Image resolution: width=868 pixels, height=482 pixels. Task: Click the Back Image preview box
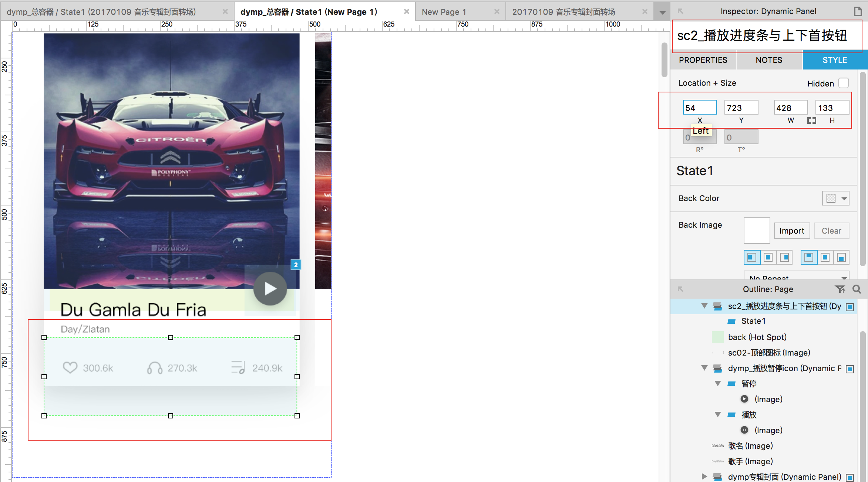point(757,231)
